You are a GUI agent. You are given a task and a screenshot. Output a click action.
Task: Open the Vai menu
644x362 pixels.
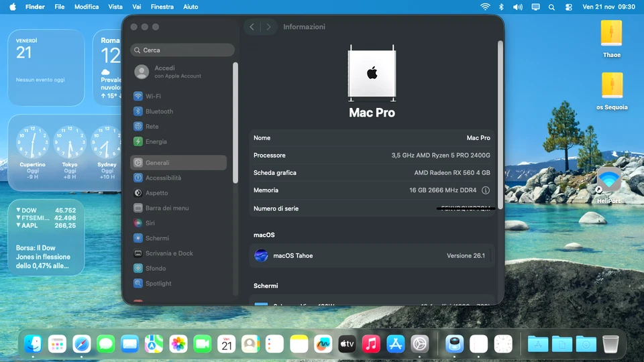[x=136, y=7]
